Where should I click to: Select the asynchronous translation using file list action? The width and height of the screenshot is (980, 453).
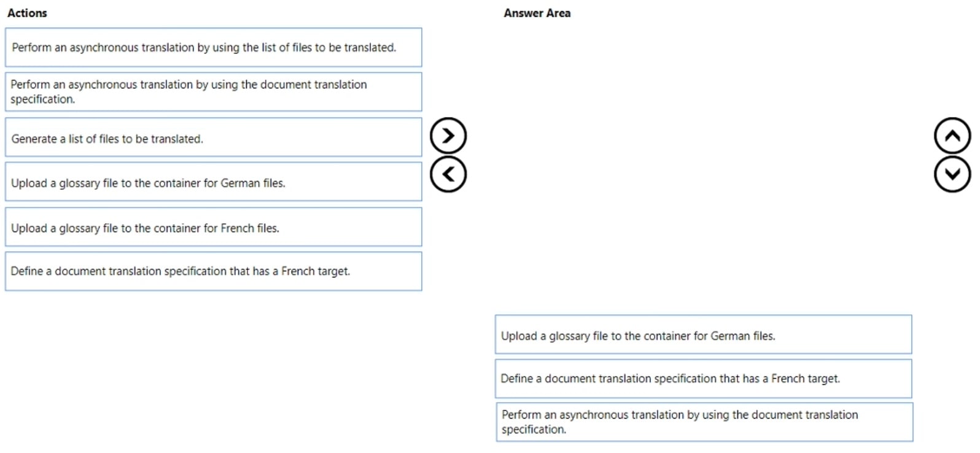click(213, 47)
